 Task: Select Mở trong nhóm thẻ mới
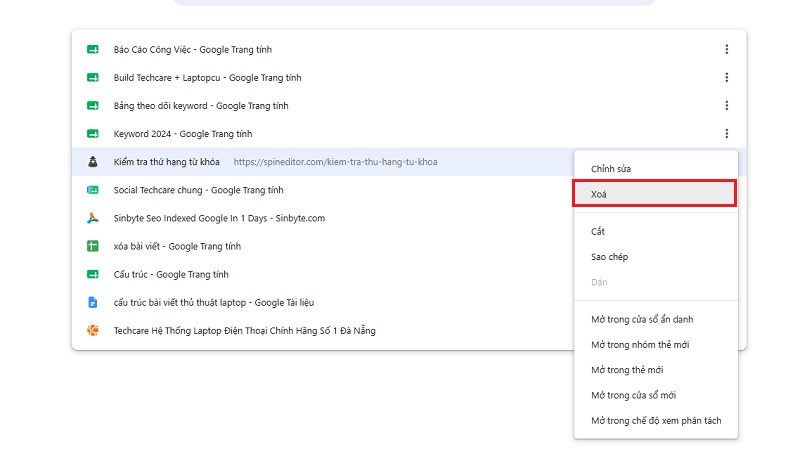pos(656,345)
